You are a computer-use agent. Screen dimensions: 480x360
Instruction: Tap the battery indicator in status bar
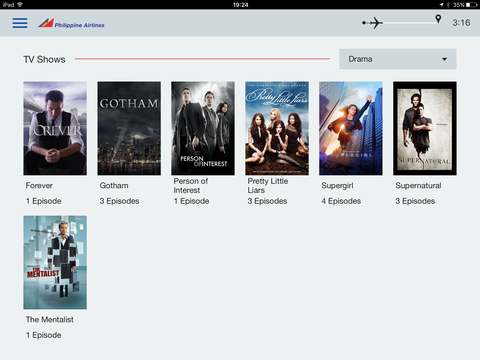click(472, 5)
